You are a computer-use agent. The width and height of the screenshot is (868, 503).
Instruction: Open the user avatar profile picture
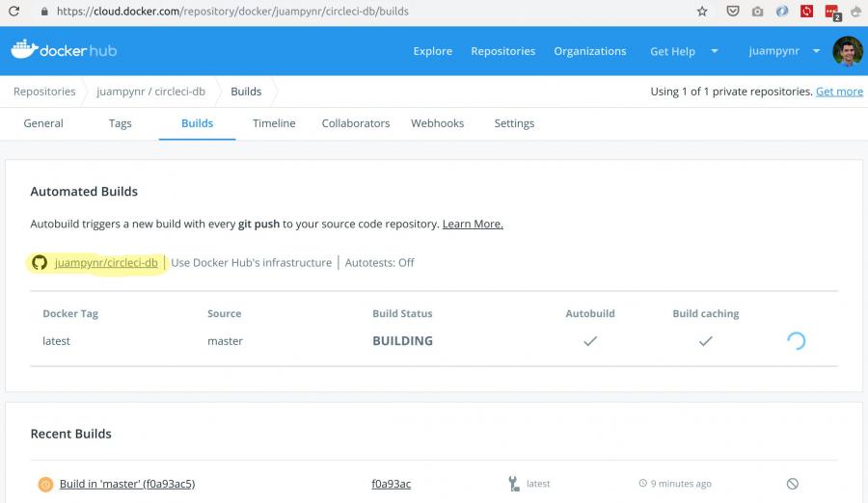(x=848, y=51)
